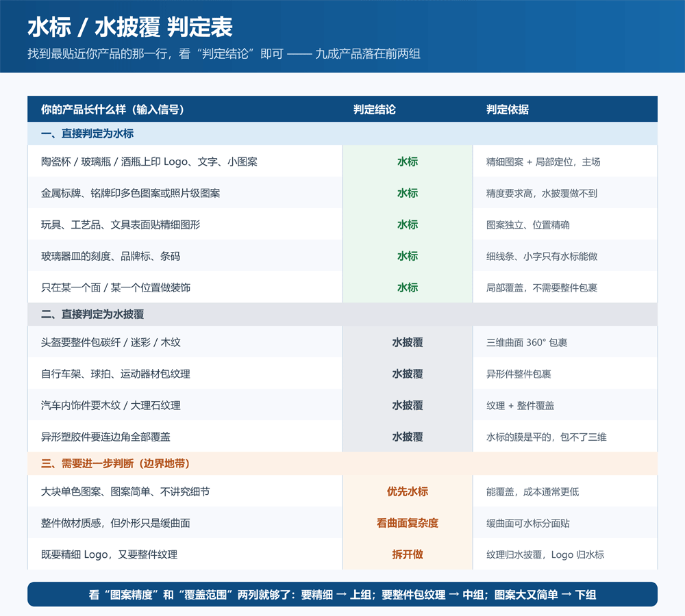Click the 判定依据 column header

tap(508, 109)
